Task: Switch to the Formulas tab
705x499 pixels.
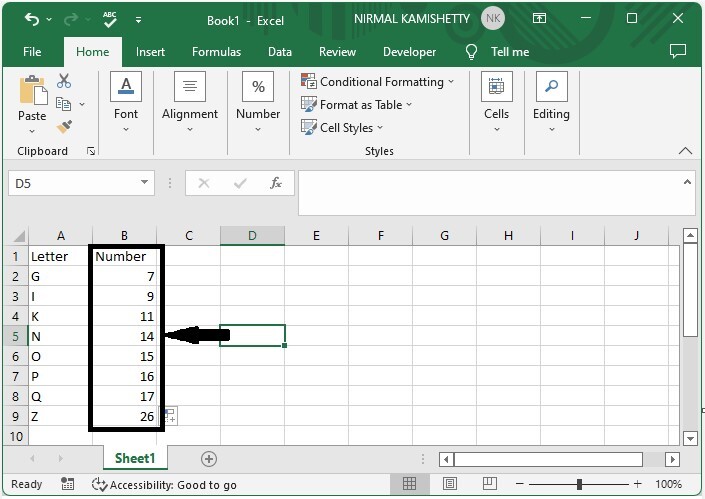Action: tap(216, 52)
